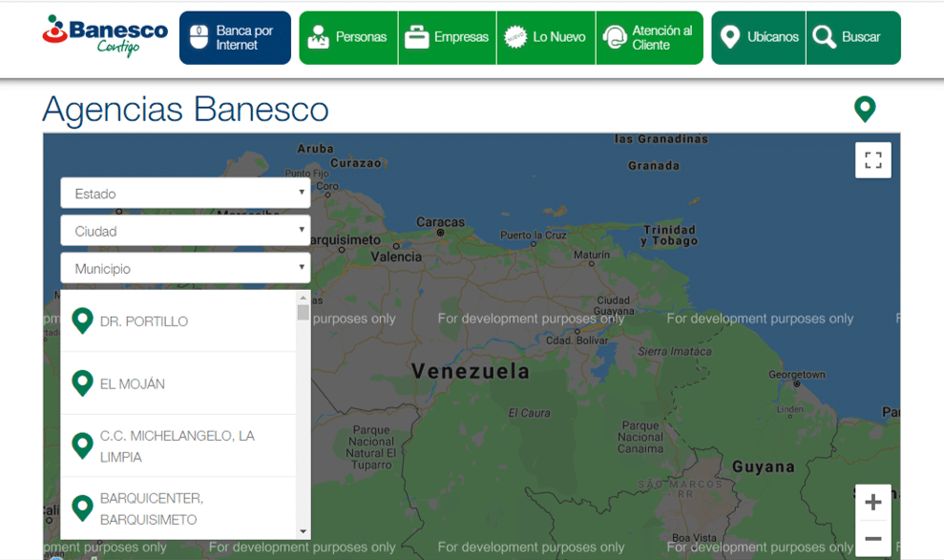Click El Caura on the map
Screen dimensions: 944x560
point(529,413)
